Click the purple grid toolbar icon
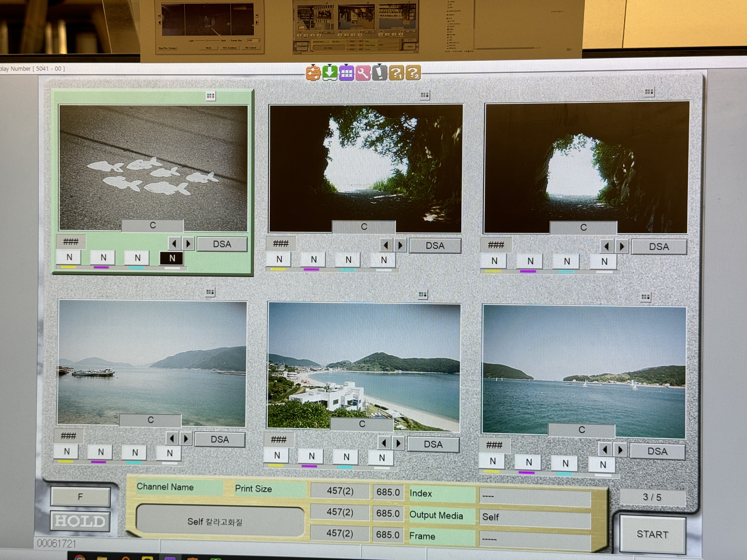The image size is (747, 560). (346, 73)
